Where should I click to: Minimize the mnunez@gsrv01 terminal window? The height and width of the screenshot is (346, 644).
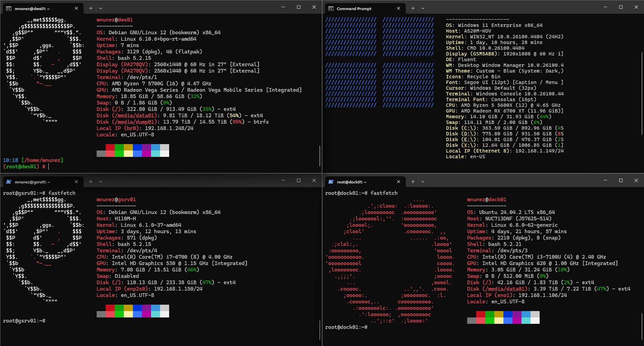tap(283, 180)
